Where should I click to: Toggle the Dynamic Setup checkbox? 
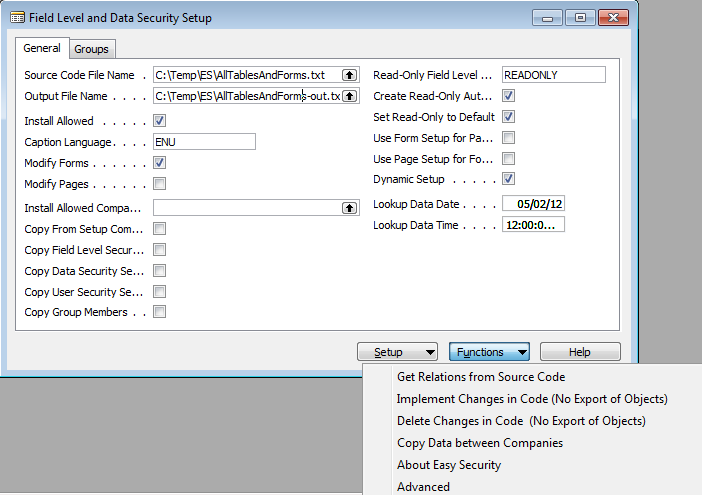508,179
